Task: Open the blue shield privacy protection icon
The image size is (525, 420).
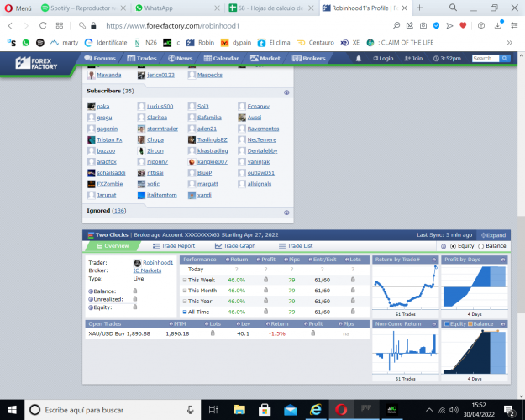Action: coord(436,26)
